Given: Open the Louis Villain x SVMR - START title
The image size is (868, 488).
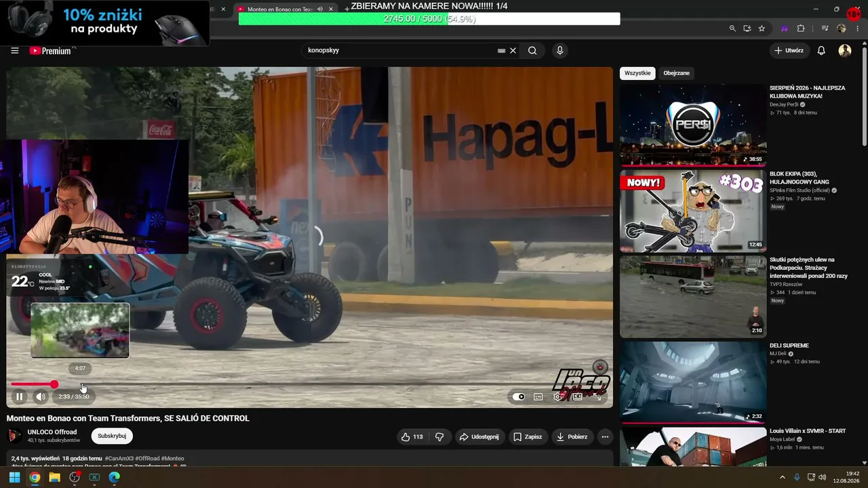Looking at the screenshot, I should [808, 431].
